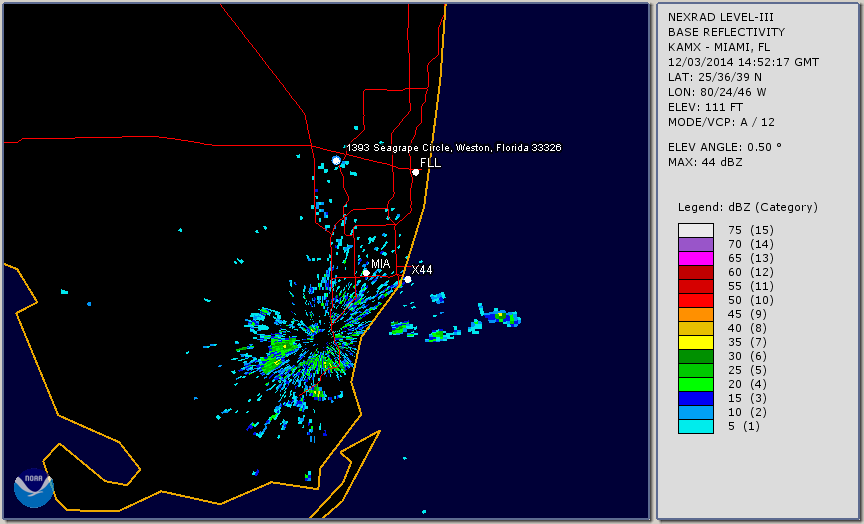Choose the yellow 35 dBZ swatch
Screen dimensions: 864x524
click(x=696, y=342)
